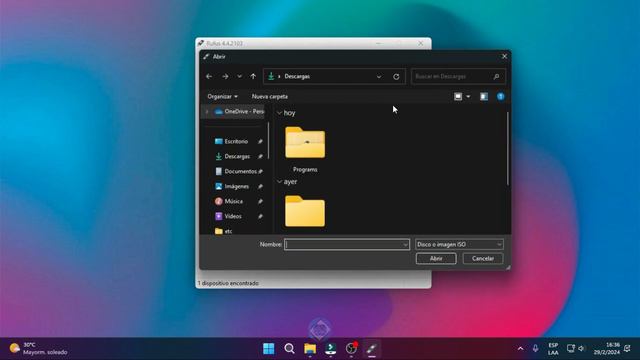Open Escritorio in the sidebar
The image size is (640, 360).
[231, 141]
